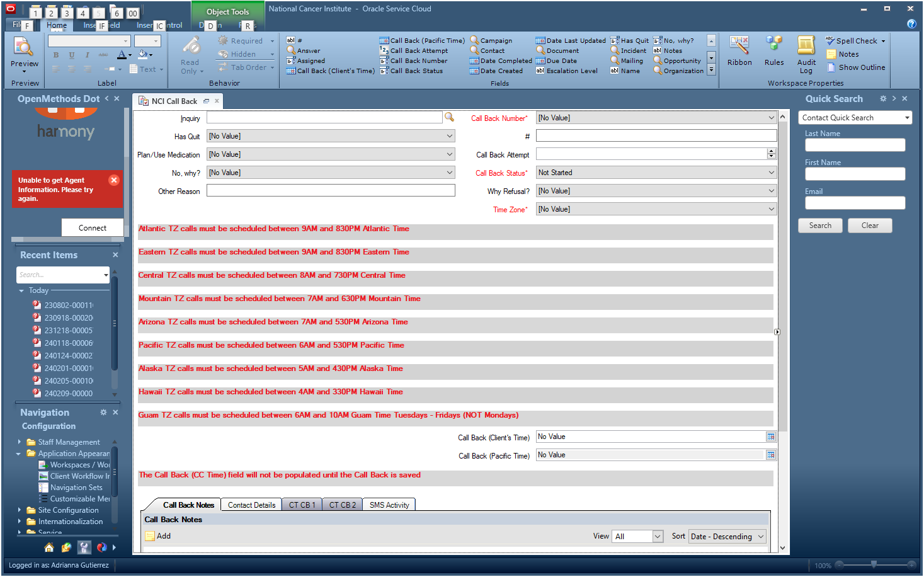Click the Document field in the Fields gallery
The image size is (924, 577).
(x=557, y=51)
